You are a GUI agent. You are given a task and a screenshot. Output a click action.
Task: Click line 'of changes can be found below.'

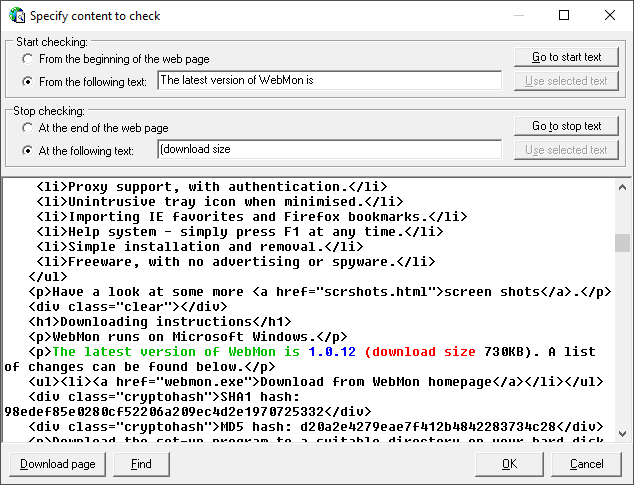[140, 367]
